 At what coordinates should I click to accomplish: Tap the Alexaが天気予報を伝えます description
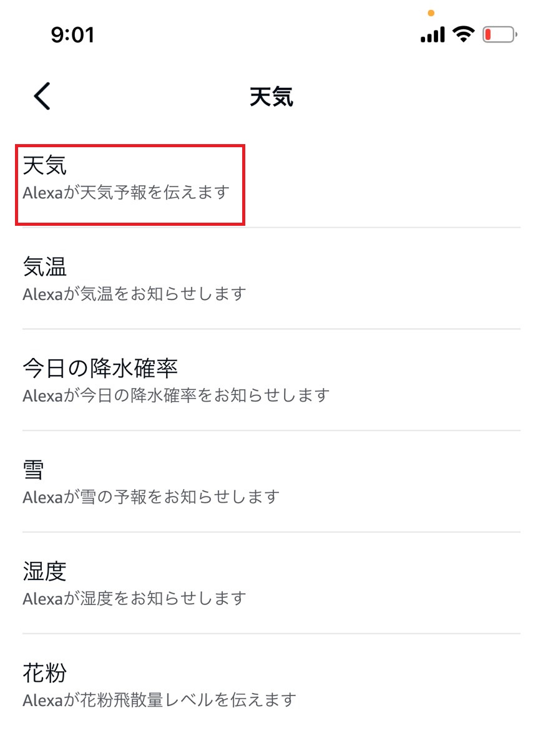(x=127, y=191)
